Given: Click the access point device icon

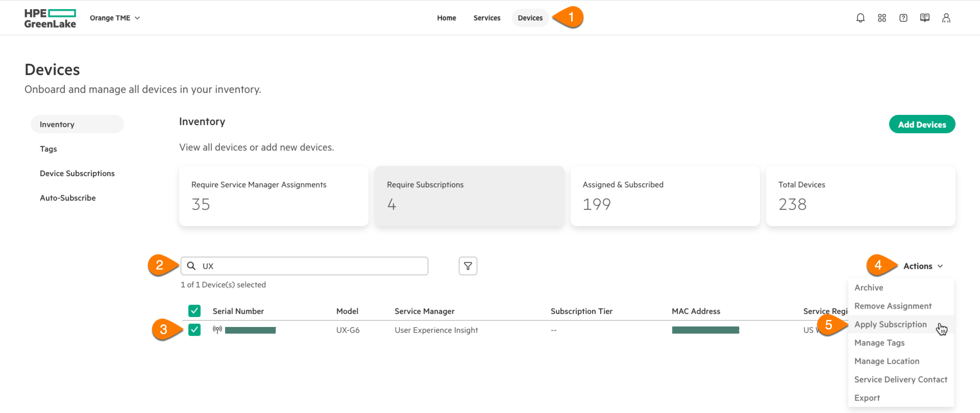Looking at the screenshot, I should pos(217,330).
